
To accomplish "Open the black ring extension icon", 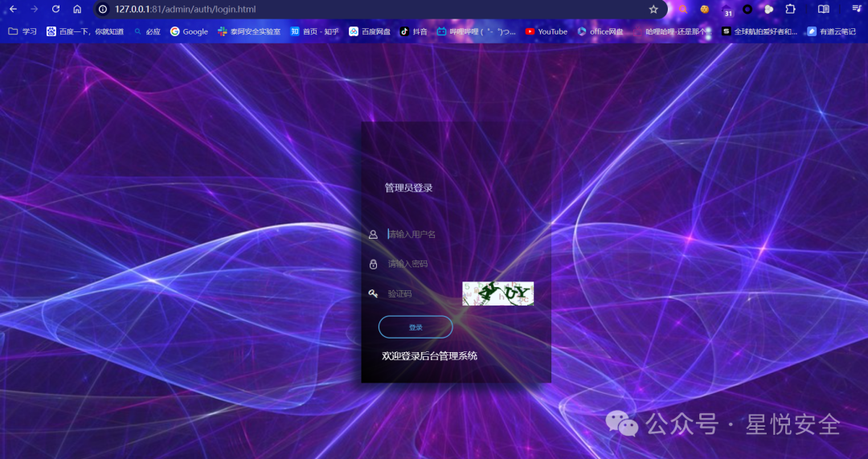I will pos(747,9).
